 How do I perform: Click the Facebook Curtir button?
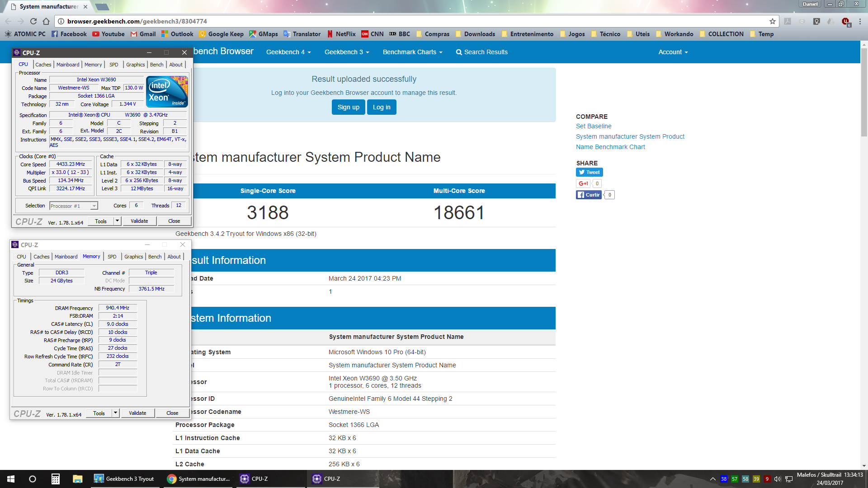589,195
